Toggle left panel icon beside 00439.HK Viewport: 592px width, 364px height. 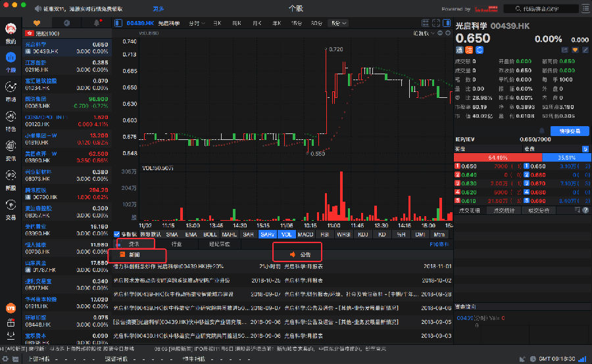pyautogui.click(x=118, y=23)
